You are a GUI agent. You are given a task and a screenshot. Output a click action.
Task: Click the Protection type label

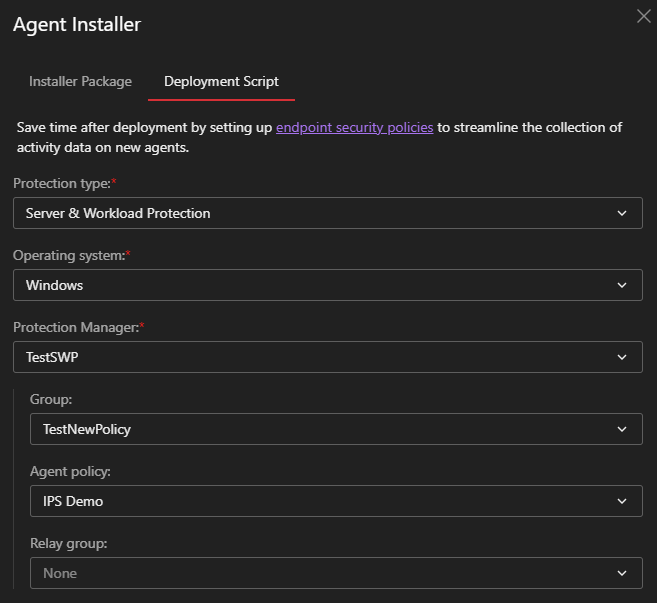pyautogui.click(x=62, y=184)
